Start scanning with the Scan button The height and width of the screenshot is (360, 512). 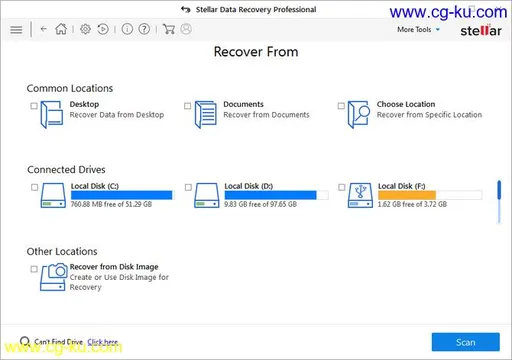pos(466,342)
